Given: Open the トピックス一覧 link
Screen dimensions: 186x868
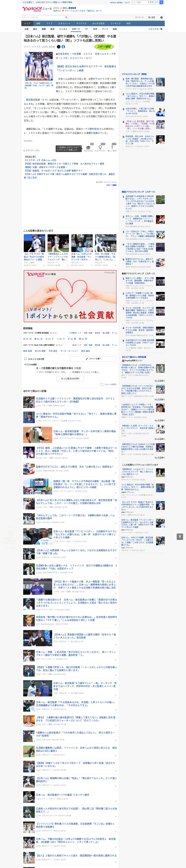Looking at the screenshot, I should tap(156, 29).
